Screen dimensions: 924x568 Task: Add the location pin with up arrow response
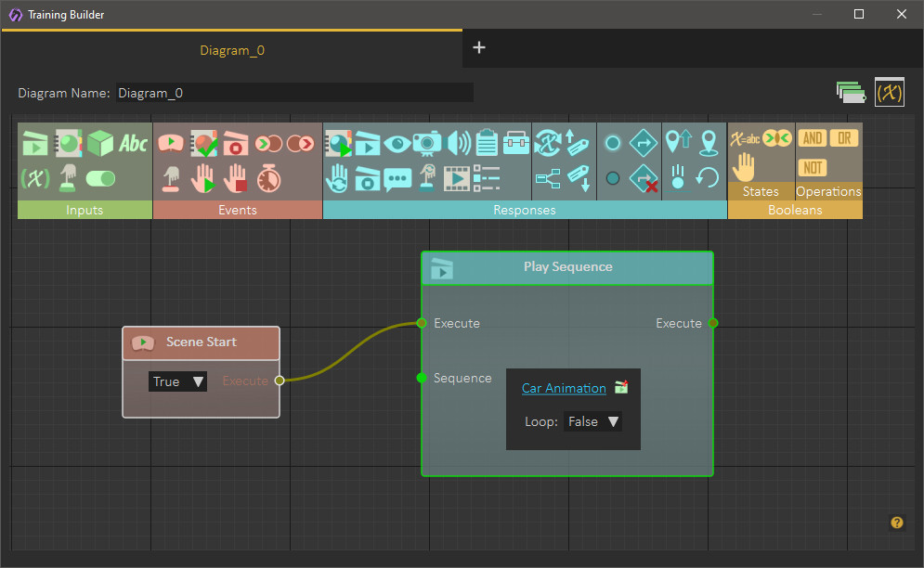678,142
